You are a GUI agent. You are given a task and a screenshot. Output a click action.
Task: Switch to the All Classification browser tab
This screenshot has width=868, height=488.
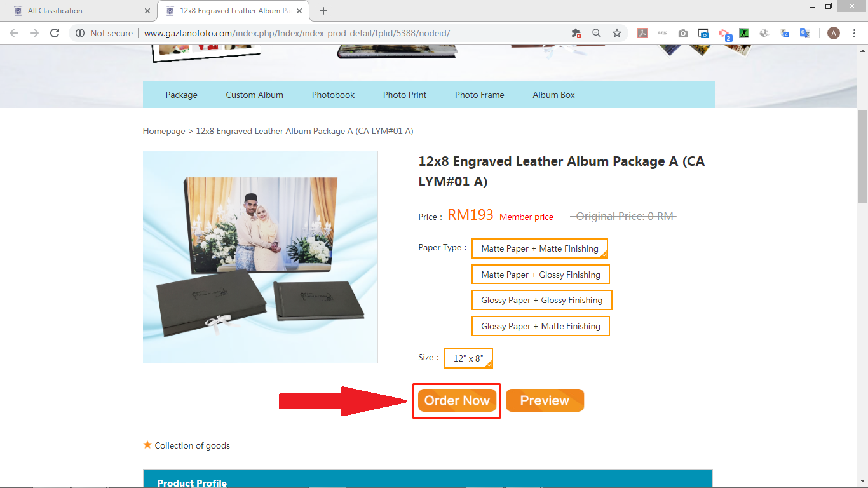point(79,11)
